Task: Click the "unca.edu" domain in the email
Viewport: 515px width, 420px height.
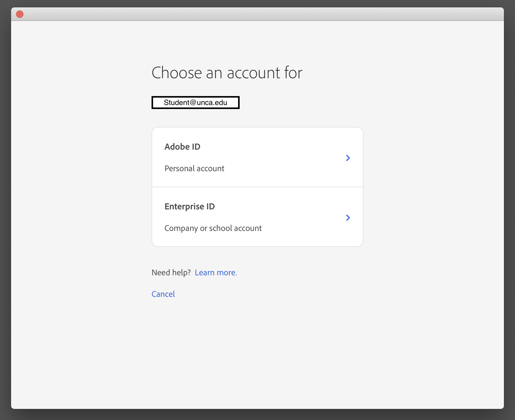Action: [212, 103]
